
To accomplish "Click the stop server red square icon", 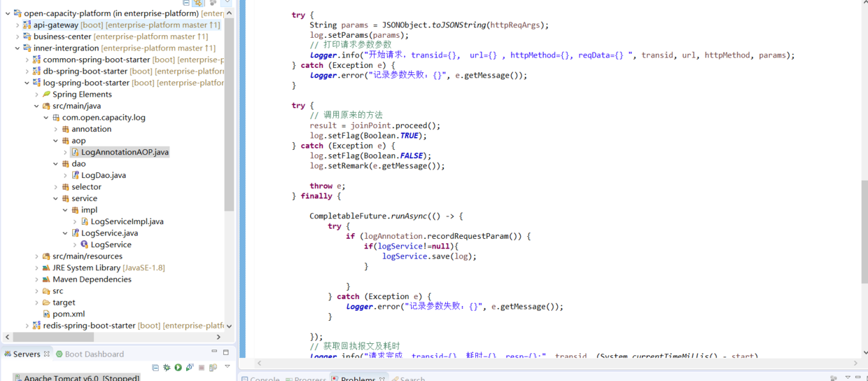I will pos(202,368).
